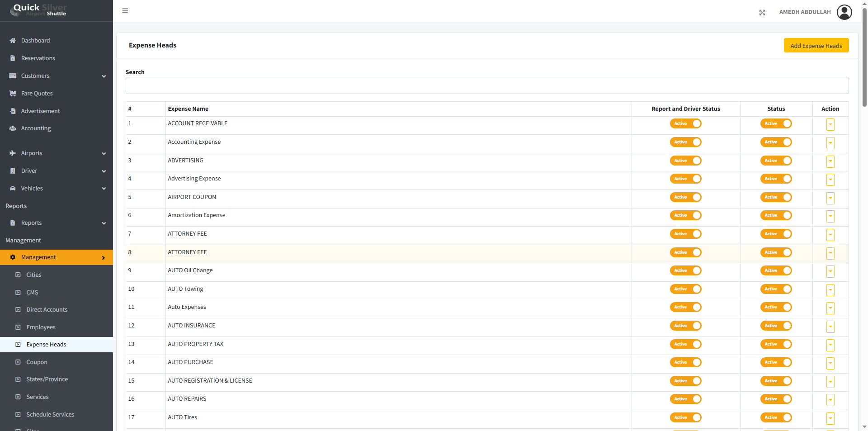Click the Dashboard home icon
The height and width of the screenshot is (431, 868).
coord(13,41)
